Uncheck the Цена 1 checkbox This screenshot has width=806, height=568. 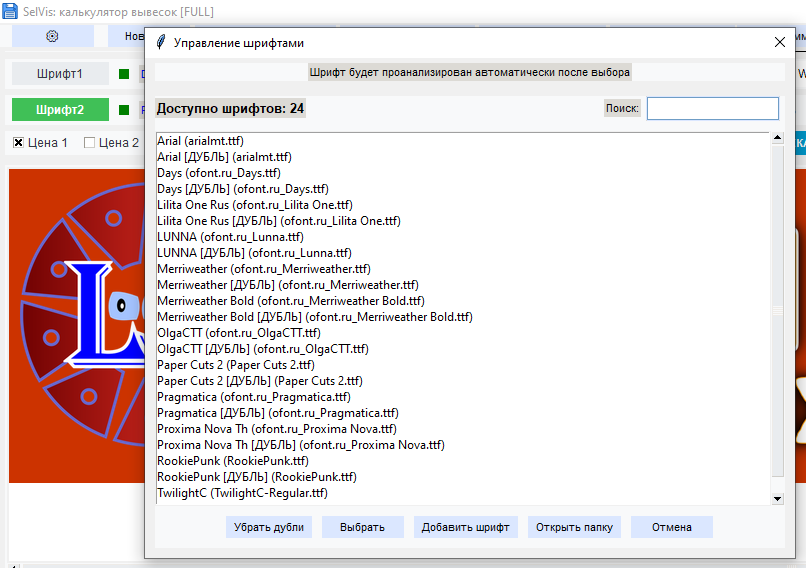[x=18, y=143]
